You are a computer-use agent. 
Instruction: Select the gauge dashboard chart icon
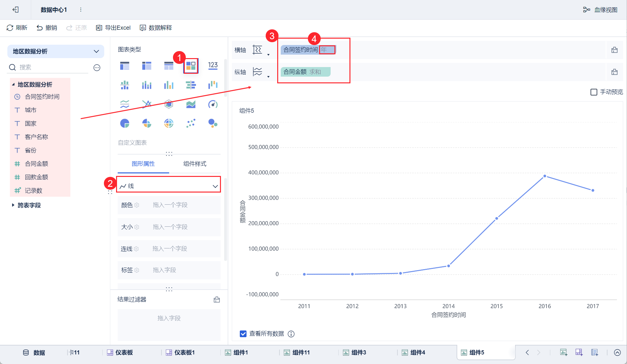[213, 104]
